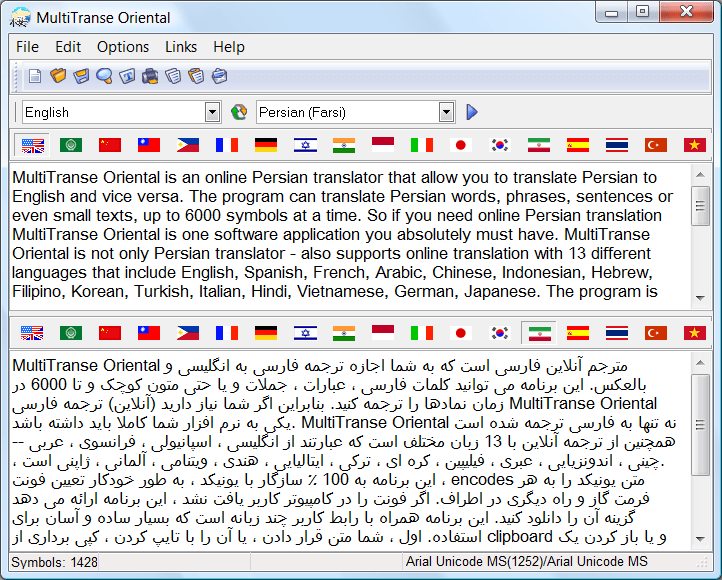The height and width of the screenshot is (580, 722).
Task: Click the magnifier Find toolbar icon
Action: (104, 76)
